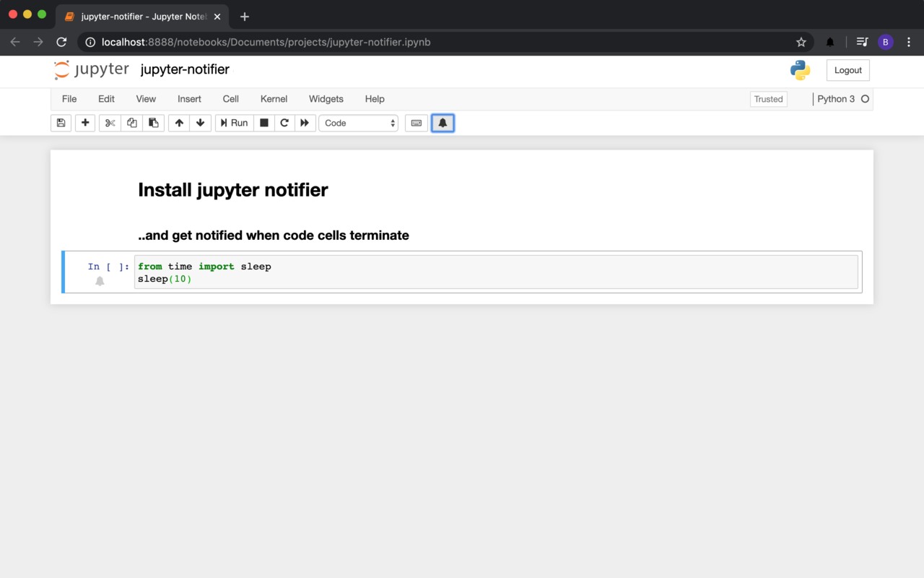Paste cells below with the clipboard icon

pos(154,123)
